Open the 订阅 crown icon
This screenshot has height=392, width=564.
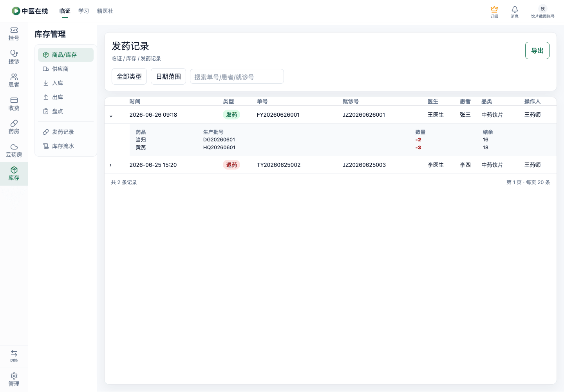click(x=494, y=9)
